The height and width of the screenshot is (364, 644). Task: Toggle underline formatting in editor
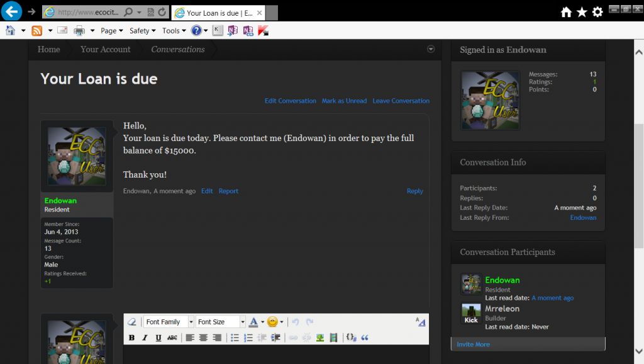click(x=158, y=338)
